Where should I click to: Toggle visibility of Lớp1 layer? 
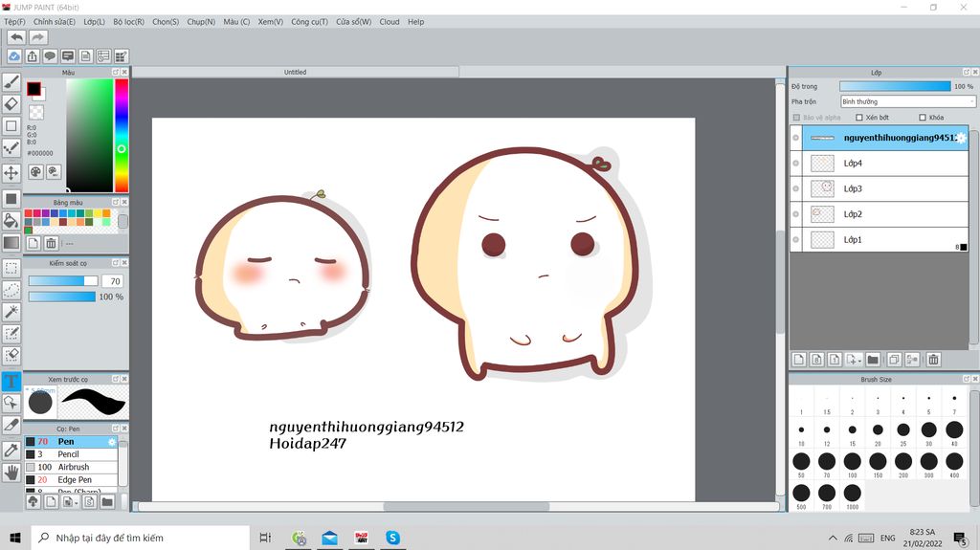[795, 239]
